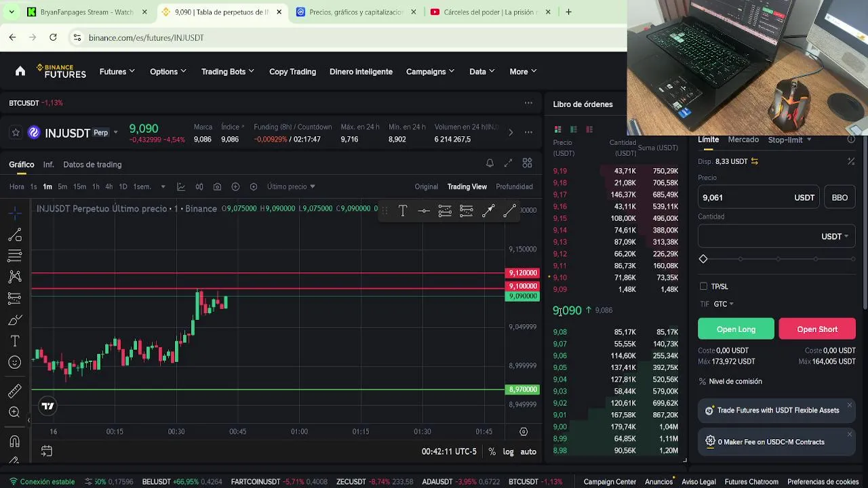This screenshot has width=868, height=488.
Task: Go to Binance home icon
Action: click(x=20, y=71)
